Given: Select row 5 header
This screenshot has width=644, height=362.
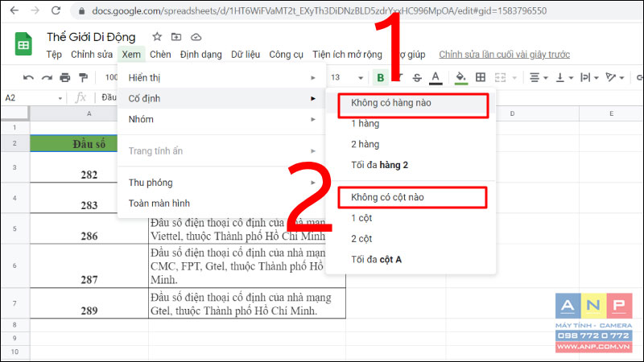Looking at the screenshot, I should (x=14, y=228).
